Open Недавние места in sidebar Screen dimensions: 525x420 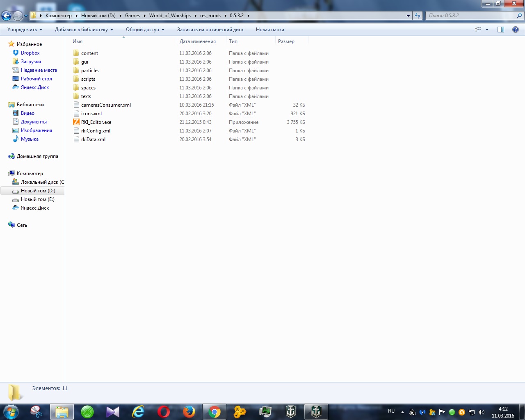pos(39,70)
